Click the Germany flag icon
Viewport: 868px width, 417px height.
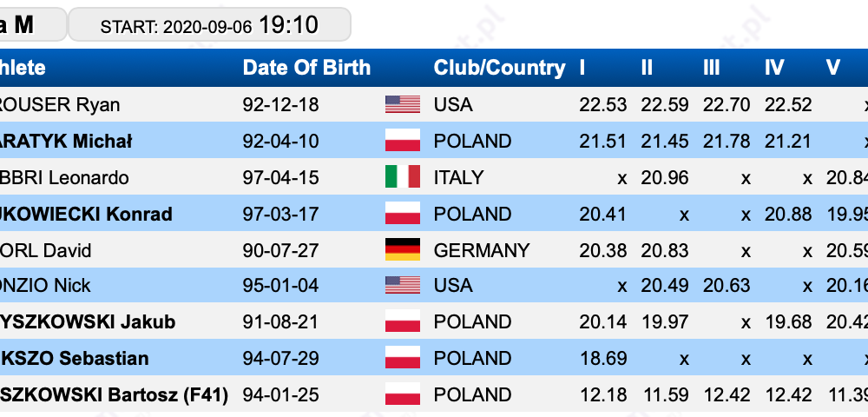[403, 249]
